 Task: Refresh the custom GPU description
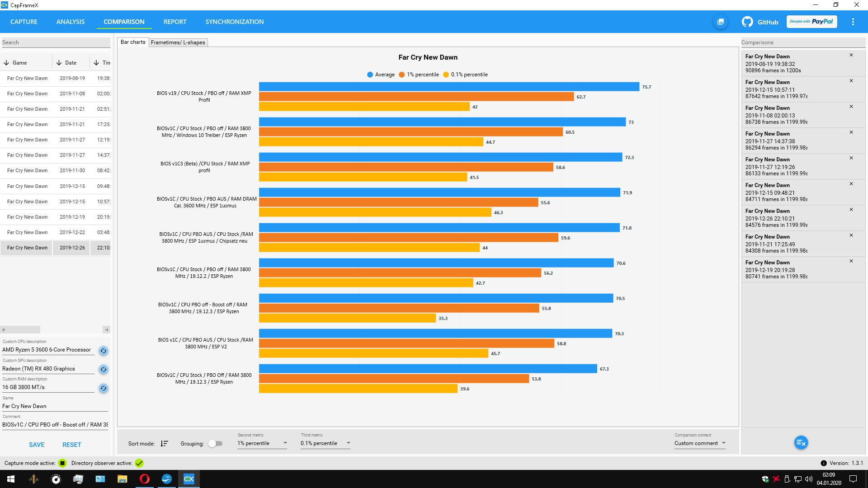(x=103, y=370)
